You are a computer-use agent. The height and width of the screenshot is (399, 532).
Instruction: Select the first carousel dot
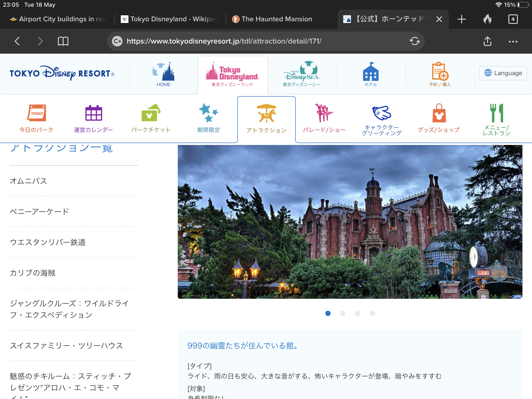328,313
